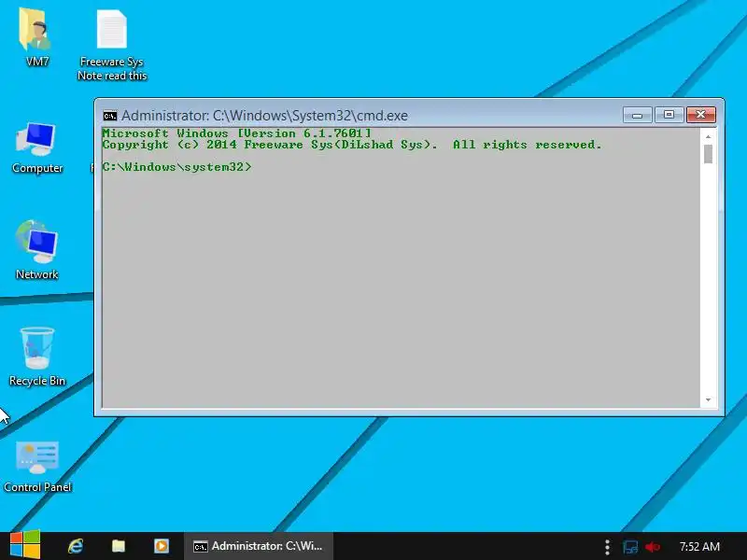Click the cmd icon in title bar

(x=110, y=116)
